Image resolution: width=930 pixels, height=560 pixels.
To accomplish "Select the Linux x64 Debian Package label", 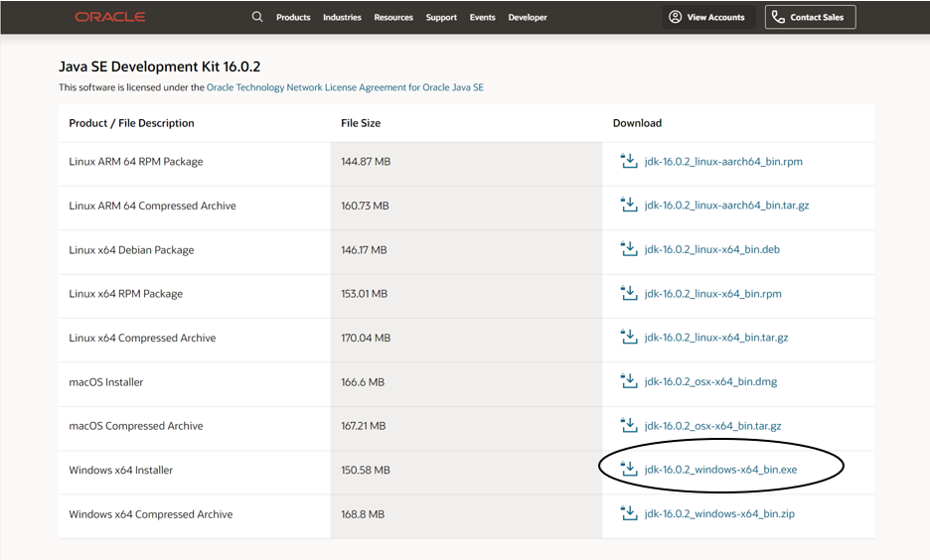I will (x=131, y=250).
